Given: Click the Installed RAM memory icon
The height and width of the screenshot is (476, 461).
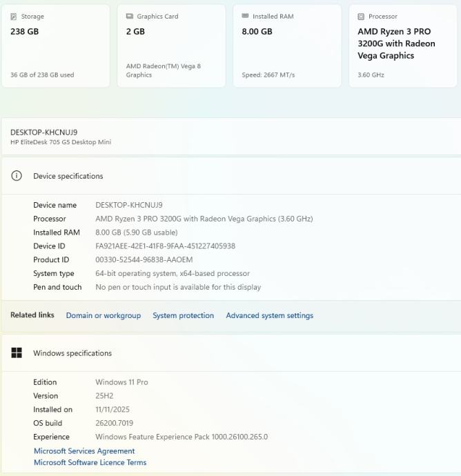Looking at the screenshot, I should (x=246, y=17).
